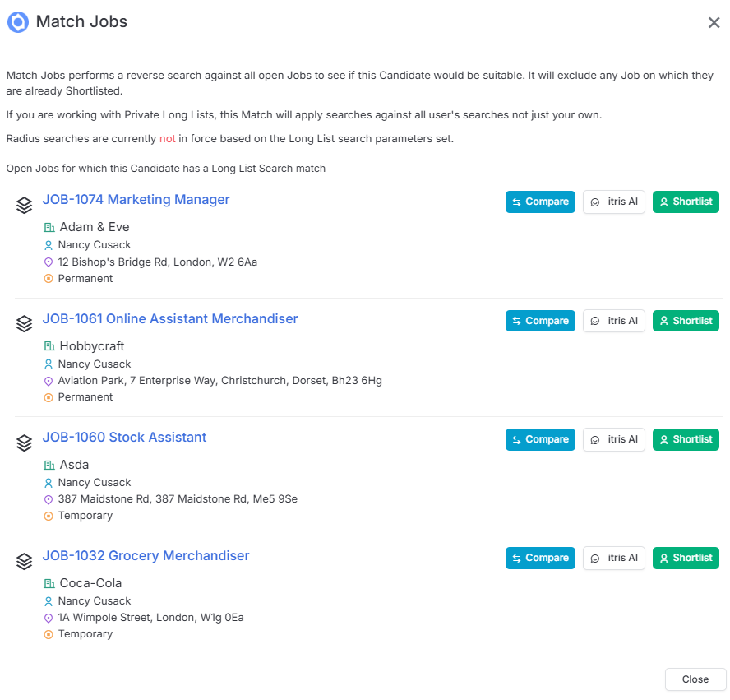
Task: Open the JOB-1060 Stock Assistant link
Action: point(124,437)
